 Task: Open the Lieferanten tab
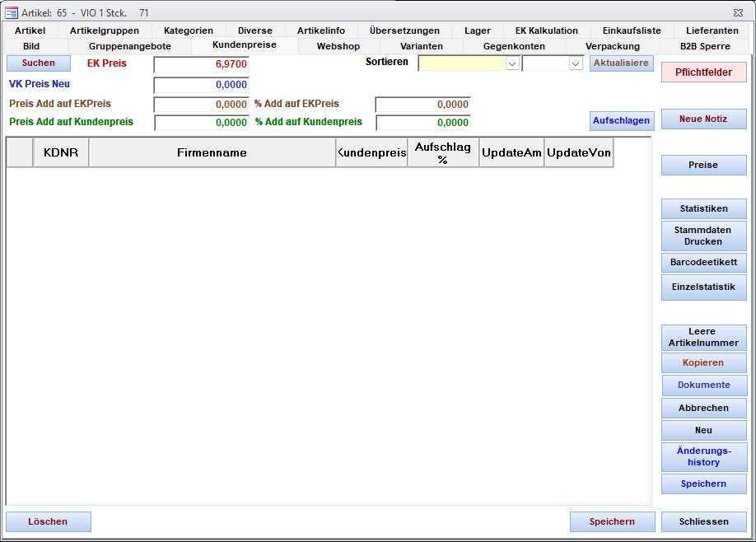pyautogui.click(x=712, y=30)
